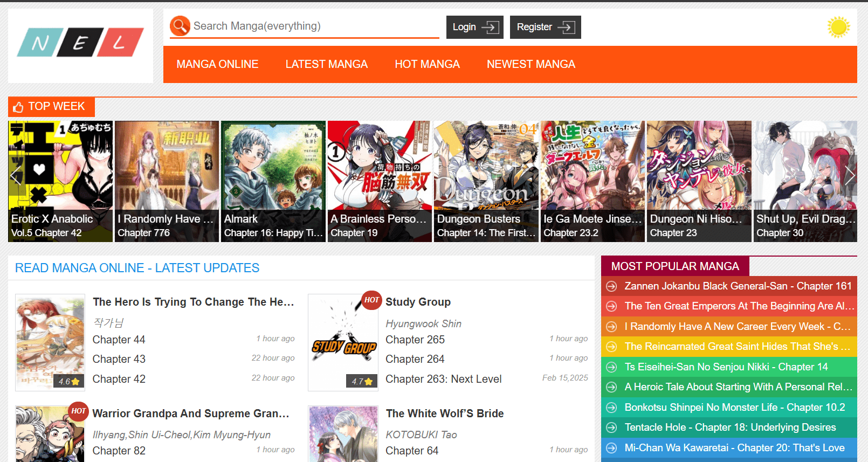Image resolution: width=868 pixels, height=462 pixels.
Task: Open Chapter 42 of The Hero Is Trying
Action: (119, 379)
